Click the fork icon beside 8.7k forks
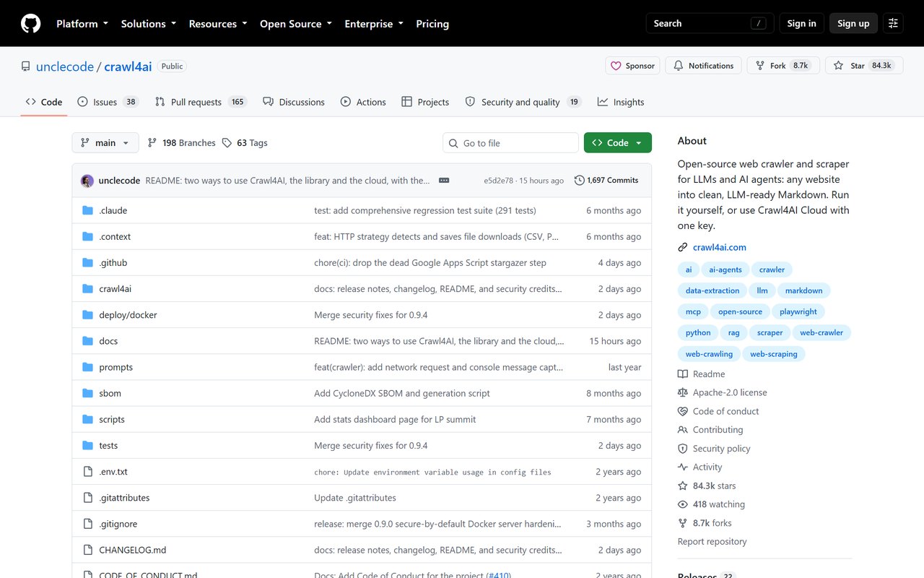Viewport: 924px width, 578px height. (683, 523)
